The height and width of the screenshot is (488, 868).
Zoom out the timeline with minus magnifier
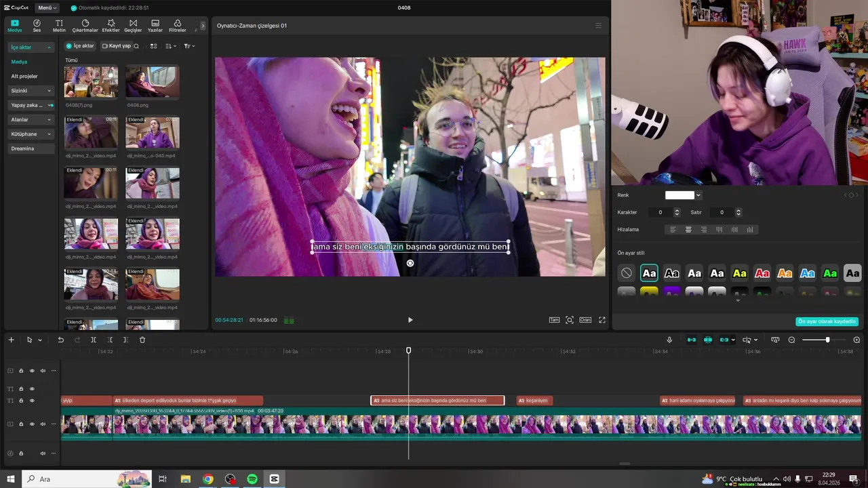pos(791,340)
